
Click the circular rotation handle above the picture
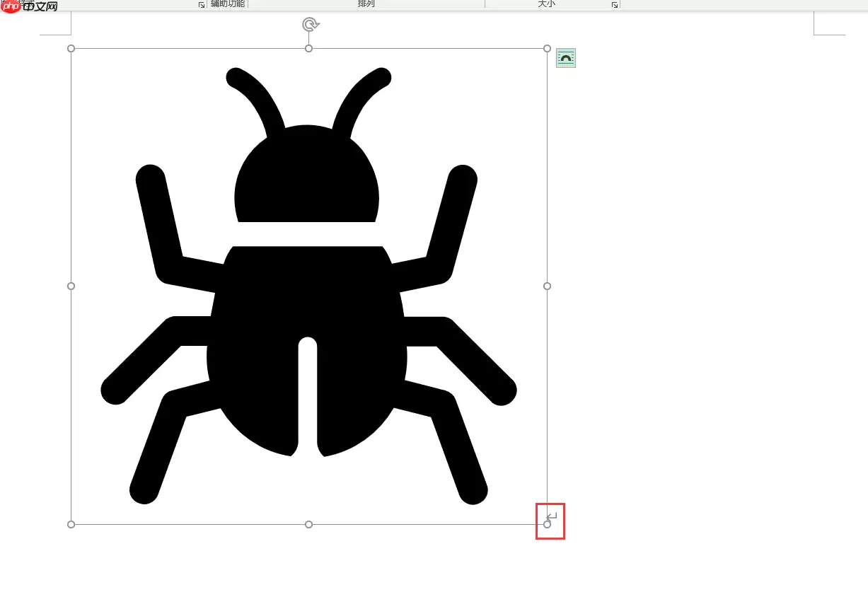tap(310, 25)
